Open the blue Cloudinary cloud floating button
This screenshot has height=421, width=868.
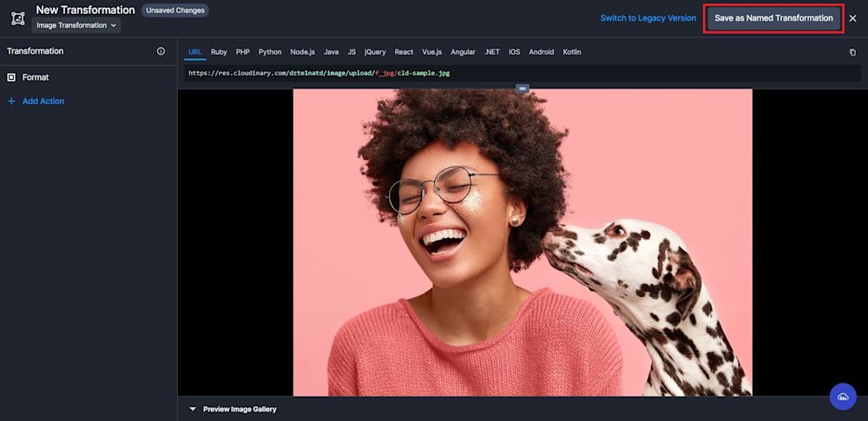click(842, 397)
